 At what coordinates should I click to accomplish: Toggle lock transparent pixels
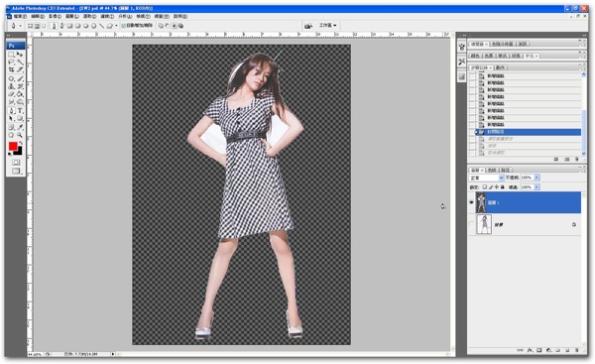pyautogui.click(x=485, y=187)
